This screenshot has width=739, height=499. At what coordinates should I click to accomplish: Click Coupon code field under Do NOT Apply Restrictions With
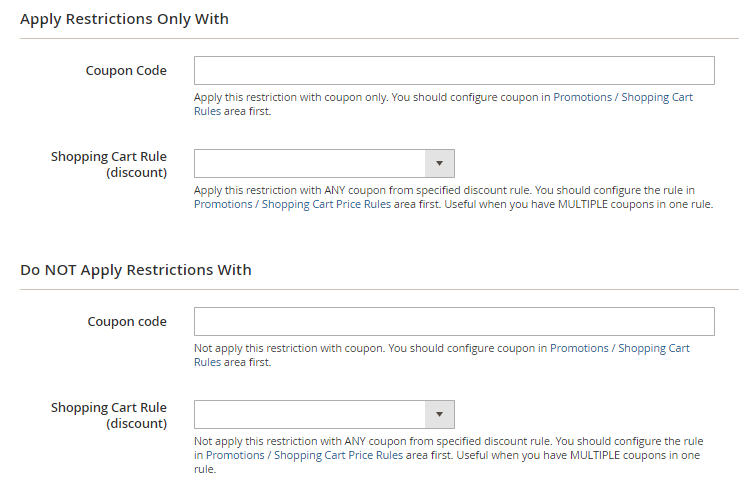454,321
